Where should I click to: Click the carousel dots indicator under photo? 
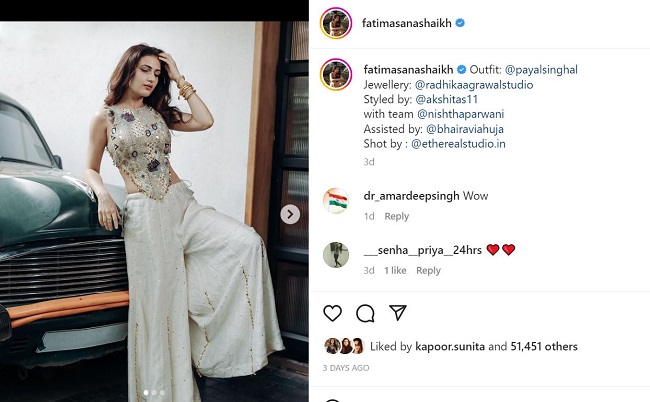click(153, 393)
